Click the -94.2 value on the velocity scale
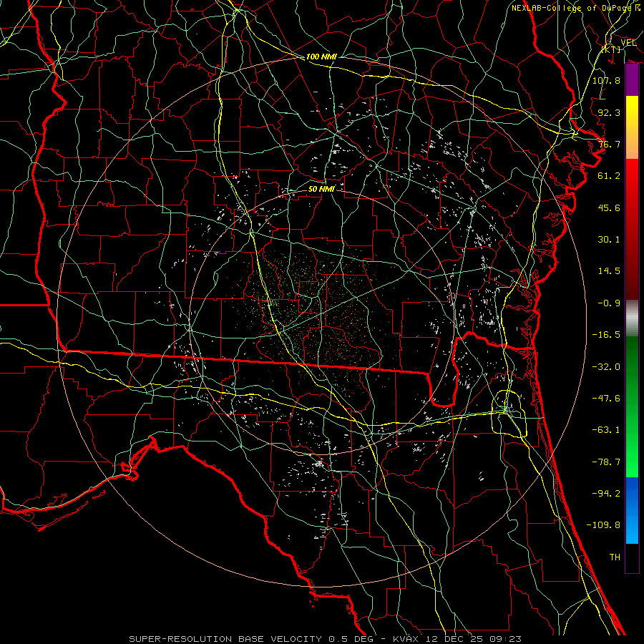Viewport: 644px width, 644px height. pyautogui.click(x=606, y=493)
